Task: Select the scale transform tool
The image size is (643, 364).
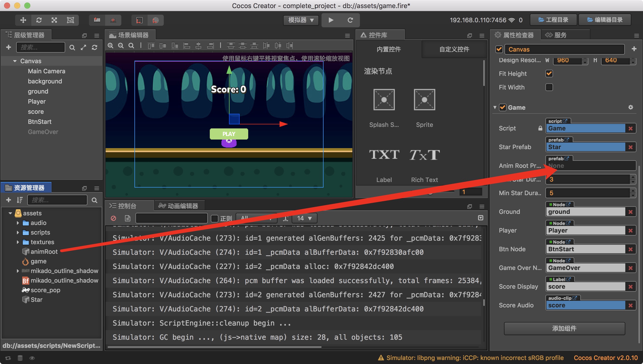Action: (54, 20)
